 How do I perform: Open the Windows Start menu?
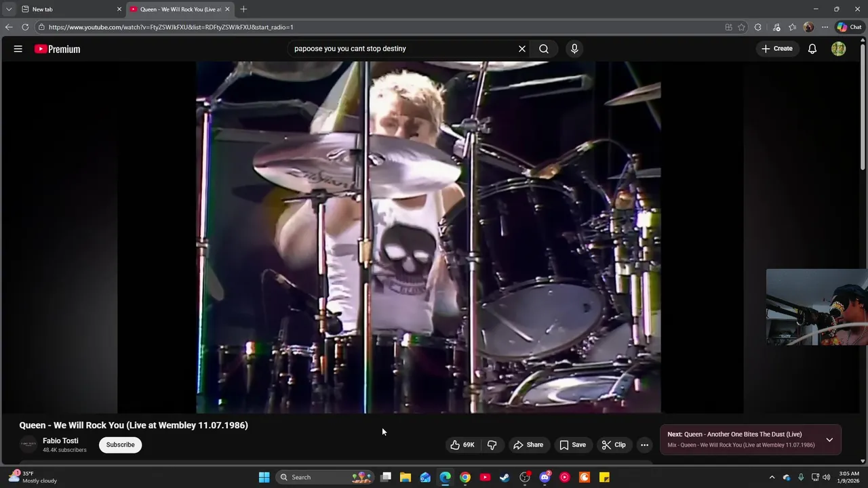(x=264, y=477)
